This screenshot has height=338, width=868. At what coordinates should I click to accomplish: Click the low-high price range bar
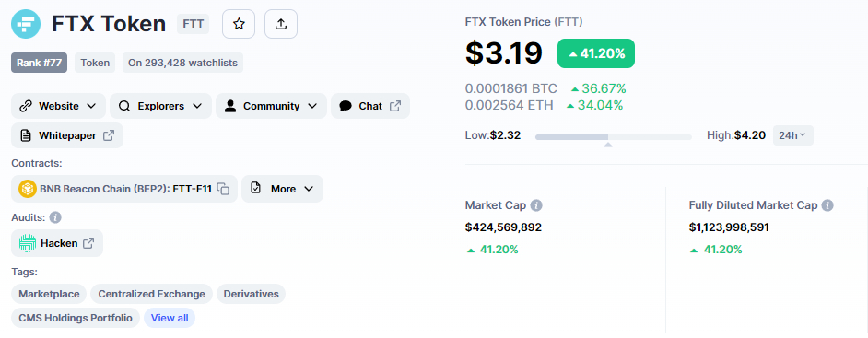614,137
